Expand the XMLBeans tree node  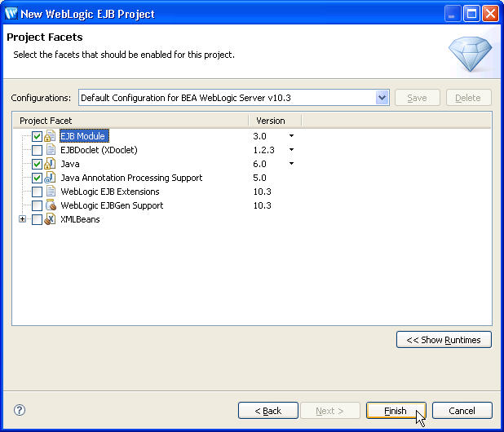(x=22, y=219)
